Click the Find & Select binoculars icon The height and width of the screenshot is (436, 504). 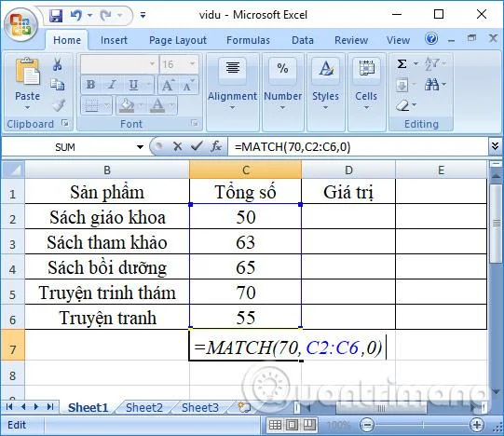(x=431, y=84)
